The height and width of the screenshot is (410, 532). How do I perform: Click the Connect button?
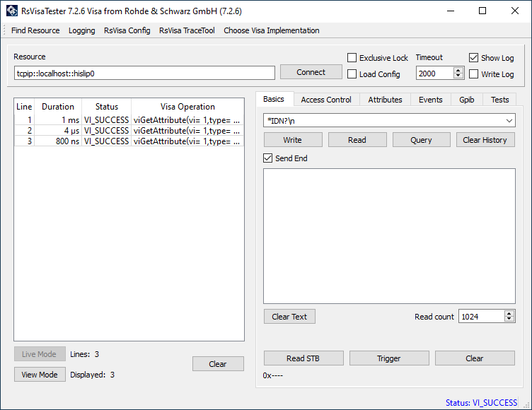click(x=311, y=72)
